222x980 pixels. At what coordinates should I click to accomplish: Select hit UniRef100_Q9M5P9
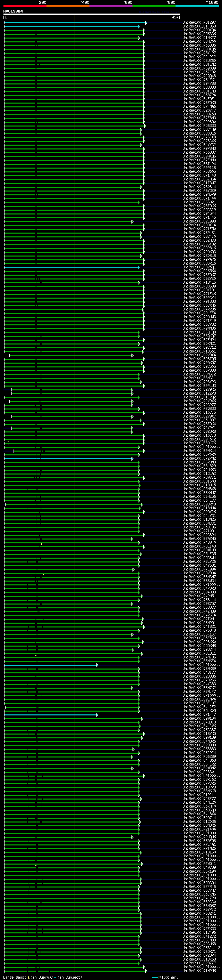click(x=199, y=194)
